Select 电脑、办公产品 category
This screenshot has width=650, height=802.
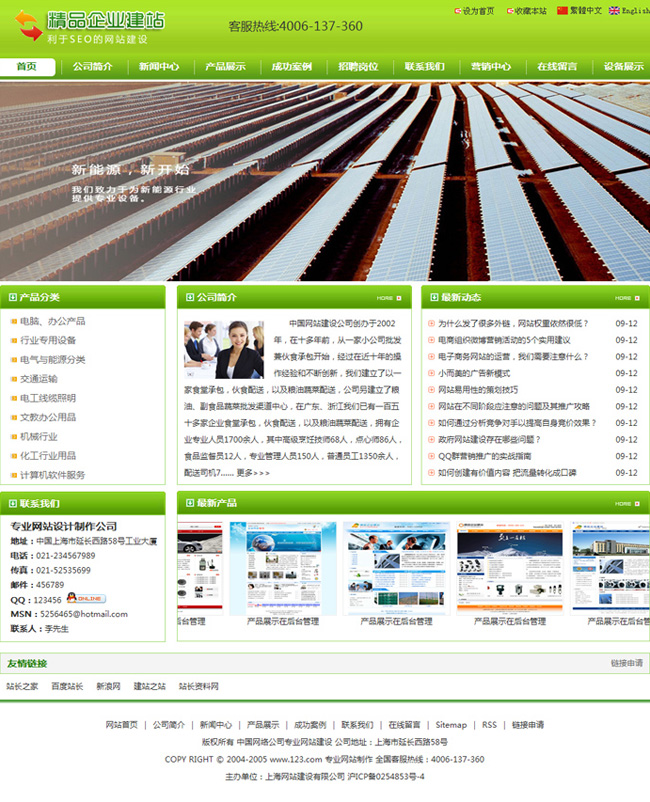tap(53, 321)
